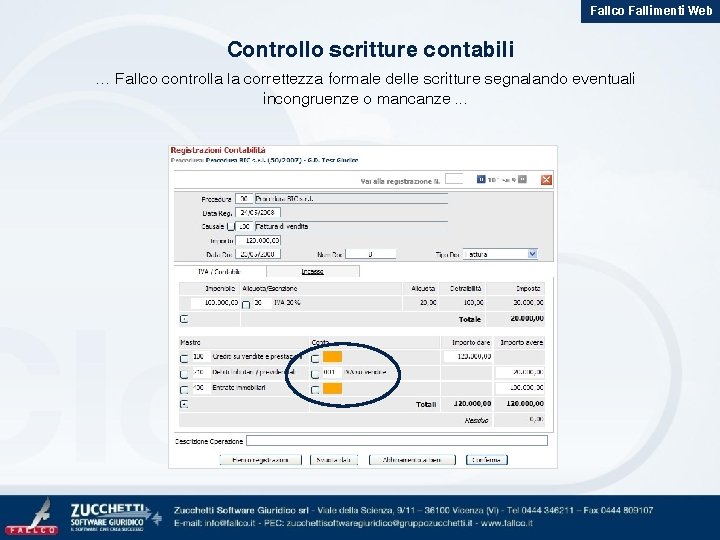This screenshot has height=540, width=720.
Task: Click the Mastro code field for Crediti su vendite
Action: (x=201, y=357)
